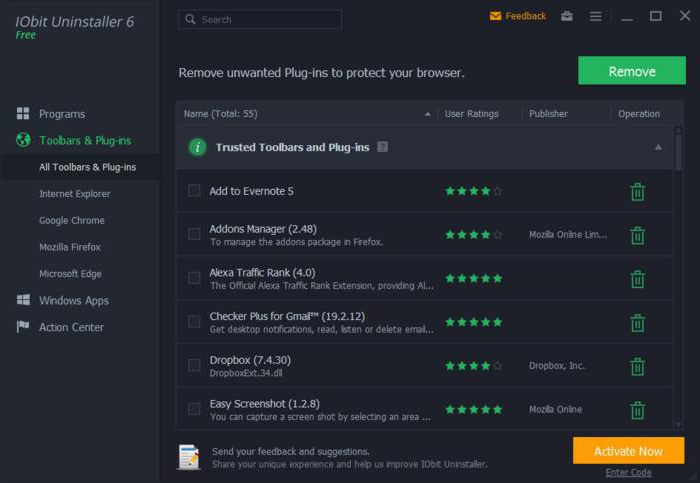Click star rating of Addons Manager (2.48)
Image resolution: width=700 pixels, height=483 pixels.
(474, 235)
